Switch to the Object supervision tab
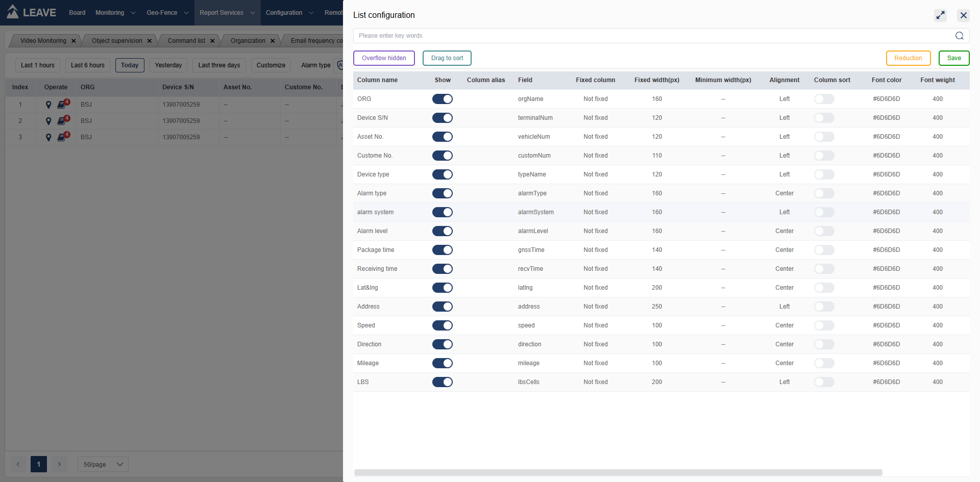The height and width of the screenshot is (482, 980). (x=117, y=41)
